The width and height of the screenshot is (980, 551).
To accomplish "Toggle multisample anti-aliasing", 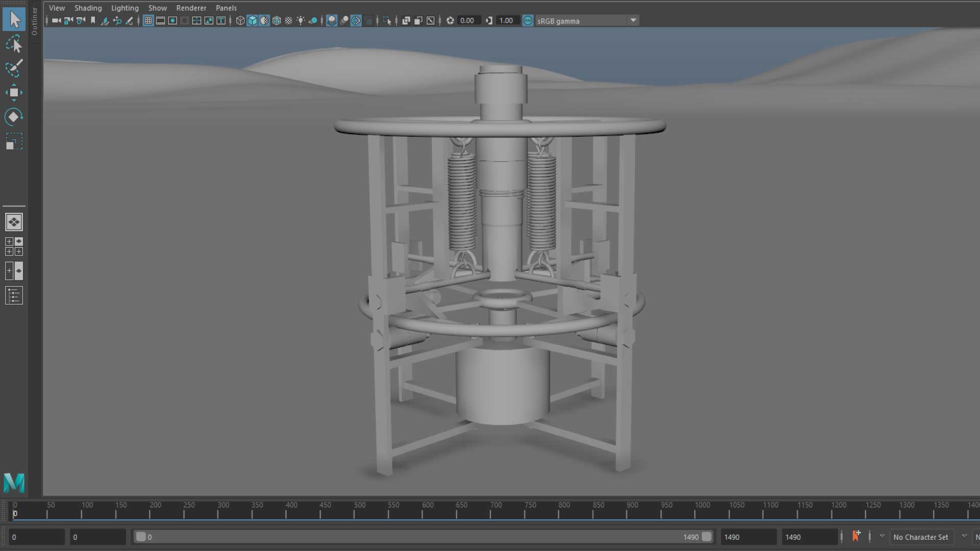I will [x=356, y=20].
